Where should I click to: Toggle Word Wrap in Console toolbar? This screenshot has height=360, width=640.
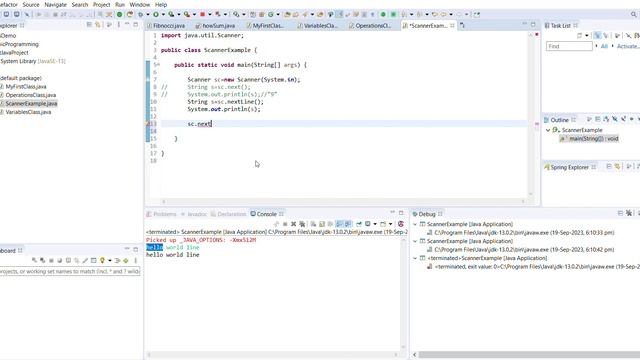331,224
